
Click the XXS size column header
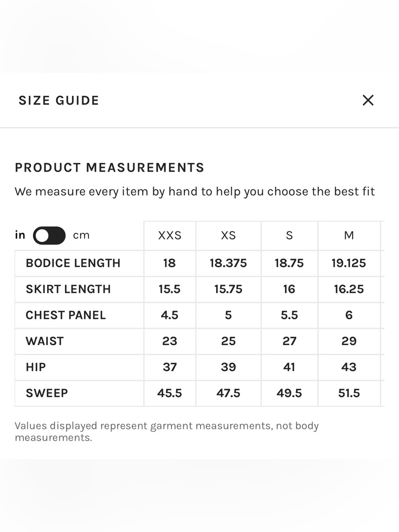point(170,235)
